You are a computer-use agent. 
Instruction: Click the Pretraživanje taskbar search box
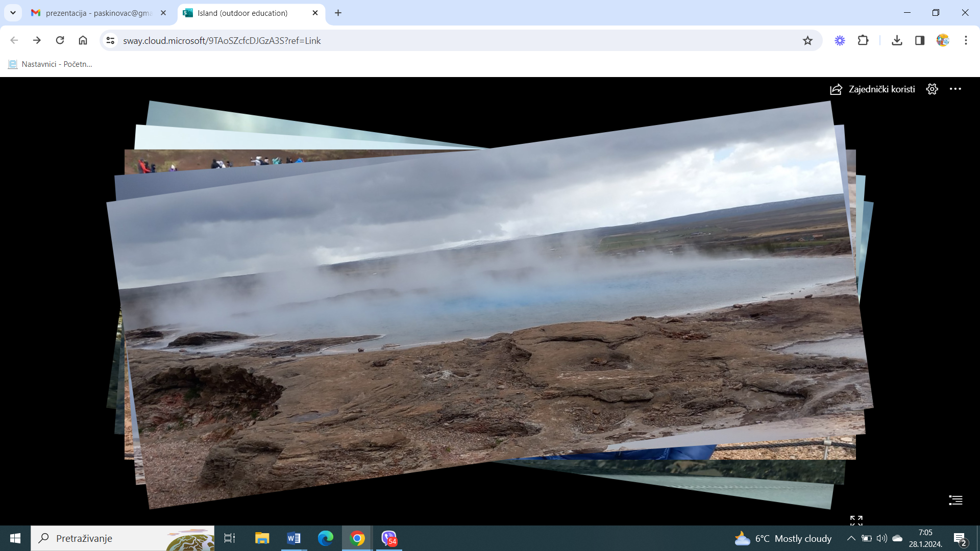[122, 538]
